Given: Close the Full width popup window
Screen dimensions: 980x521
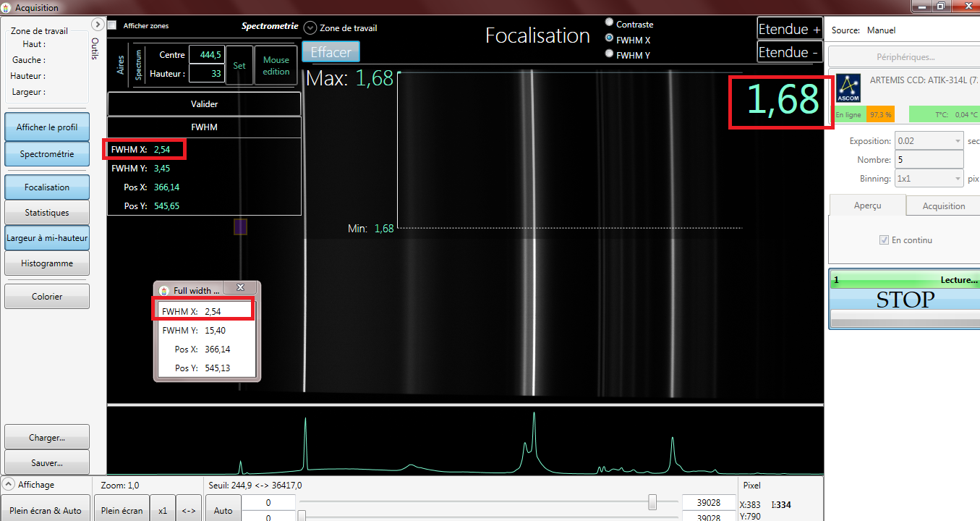Looking at the screenshot, I should (241, 288).
